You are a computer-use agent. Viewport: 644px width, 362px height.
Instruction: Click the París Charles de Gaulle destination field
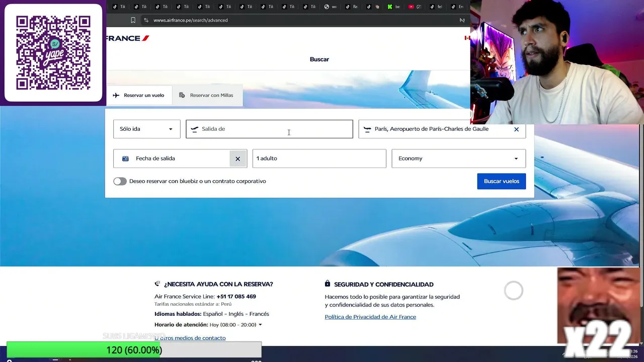(x=442, y=129)
